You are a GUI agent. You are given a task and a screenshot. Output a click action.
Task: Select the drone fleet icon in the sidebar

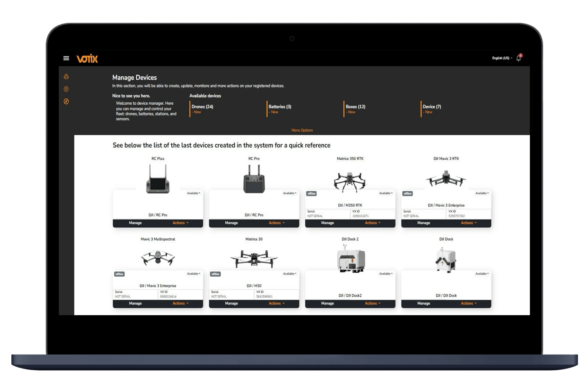pos(66,76)
